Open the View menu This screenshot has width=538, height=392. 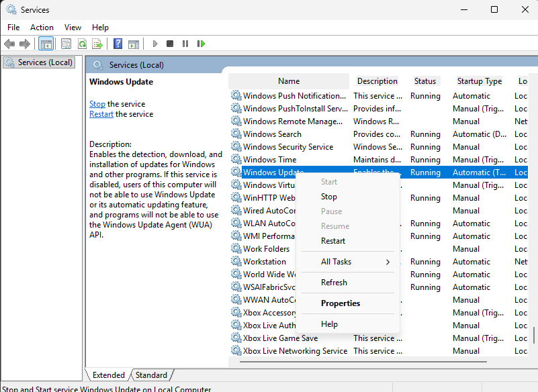click(73, 28)
